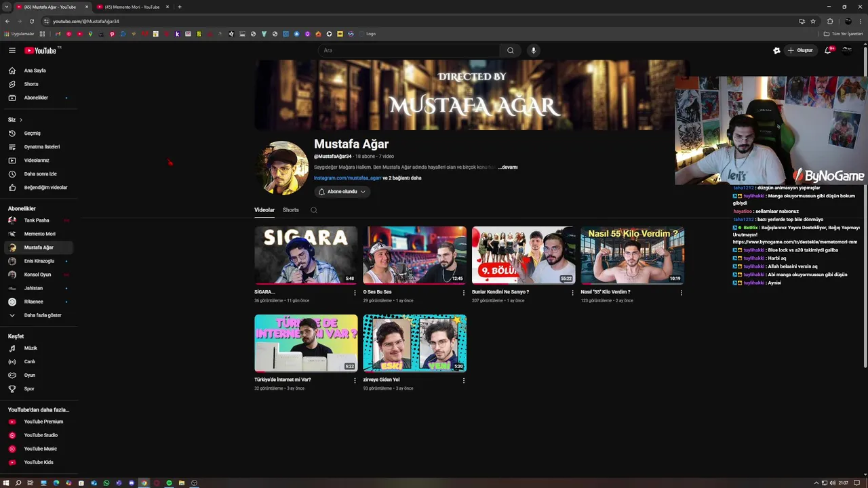The width and height of the screenshot is (868, 488).
Task: Click the YouTube logo
Action: click(41, 50)
